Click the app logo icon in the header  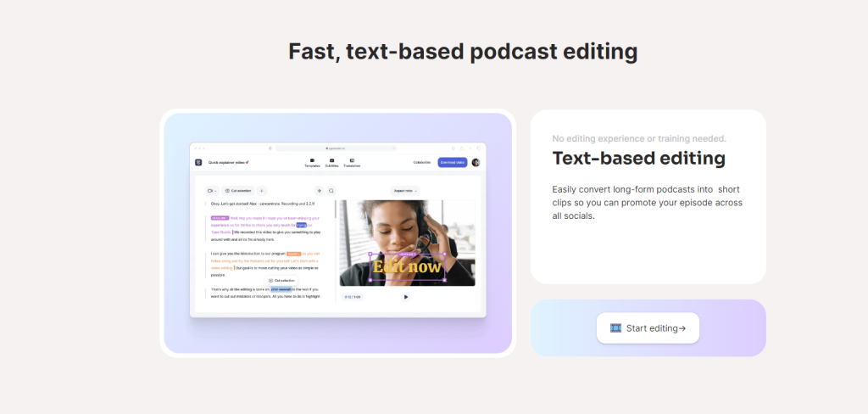point(198,162)
